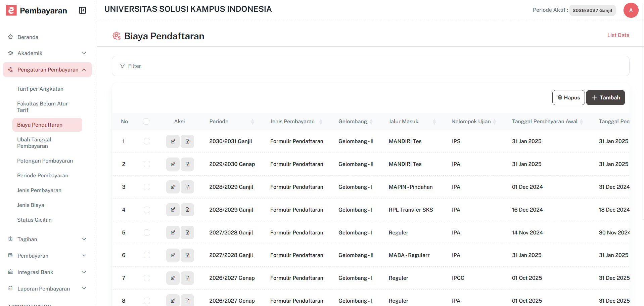The width and height of the screenshot is (644, 306).
Task: Expand the Filter panel
Action: tap(370, 66)
